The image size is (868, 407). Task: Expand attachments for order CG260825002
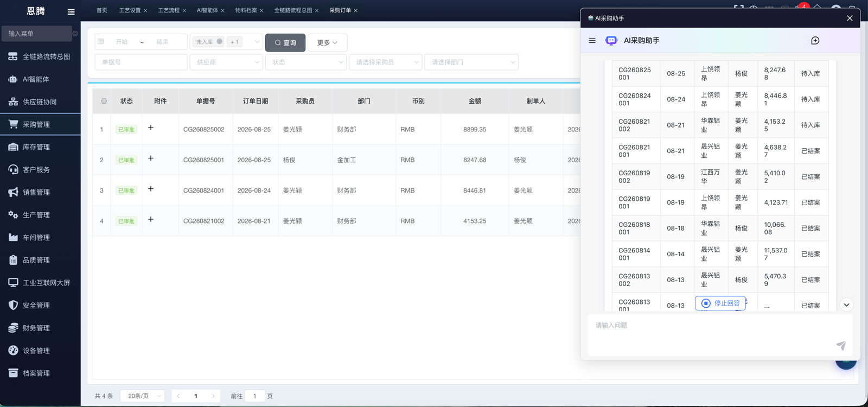151,128
